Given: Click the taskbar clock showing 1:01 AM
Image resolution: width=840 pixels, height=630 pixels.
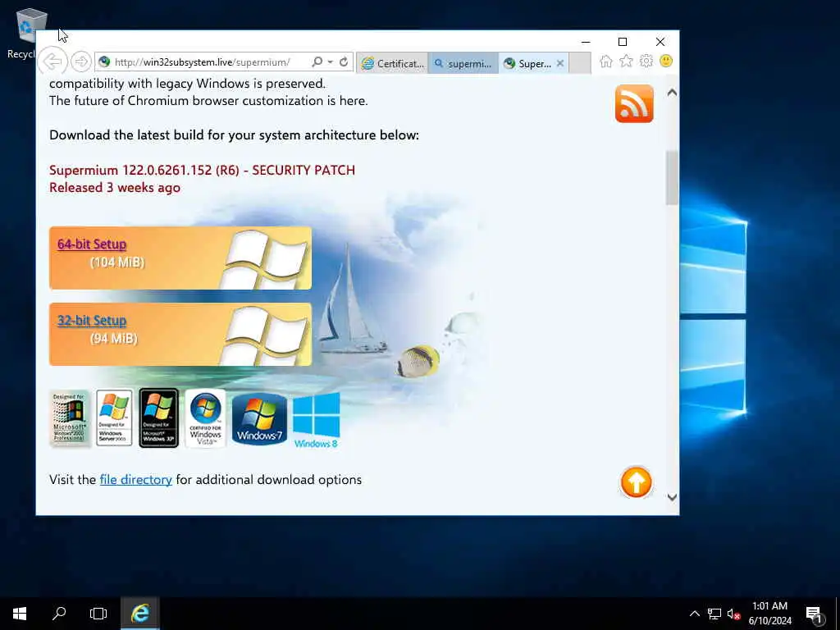Looking at the screenshot, I should [769, 614].
